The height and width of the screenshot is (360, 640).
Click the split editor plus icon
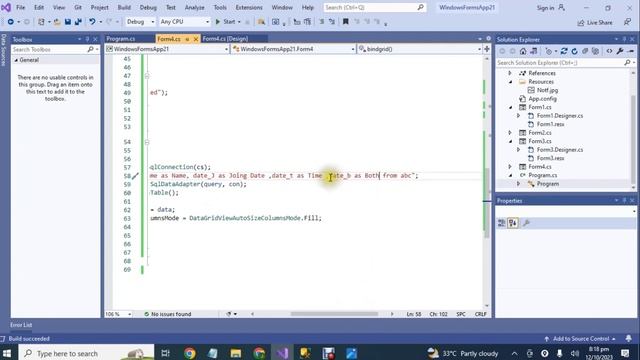coord(487,49)
